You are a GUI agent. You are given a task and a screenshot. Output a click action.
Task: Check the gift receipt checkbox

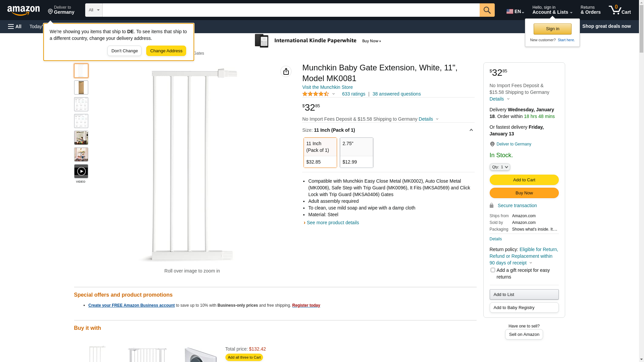pos(493,270)
